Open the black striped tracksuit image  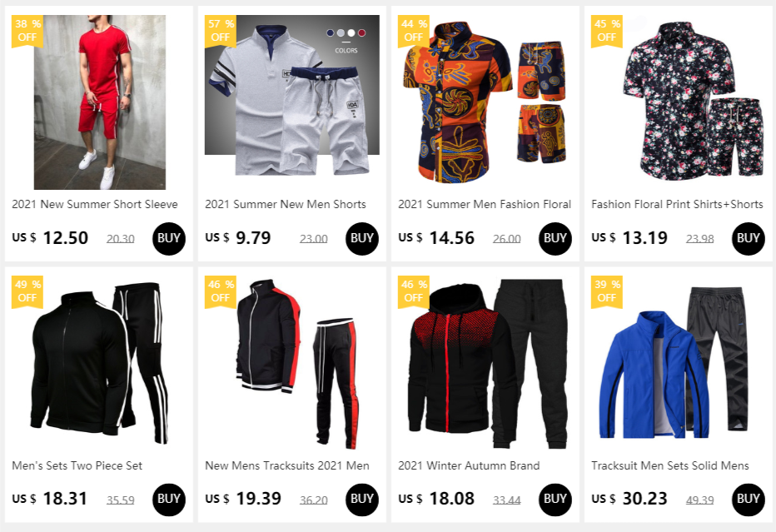tap(99, 363)
